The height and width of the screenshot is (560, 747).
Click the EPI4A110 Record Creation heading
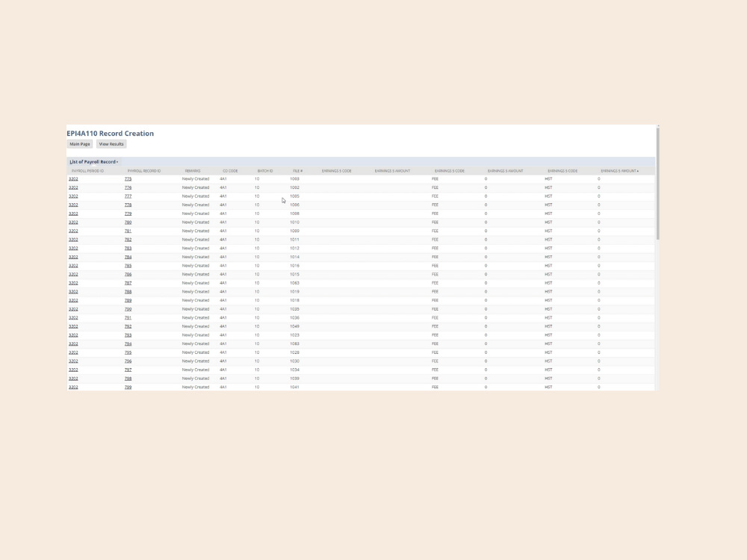(110, 134)
